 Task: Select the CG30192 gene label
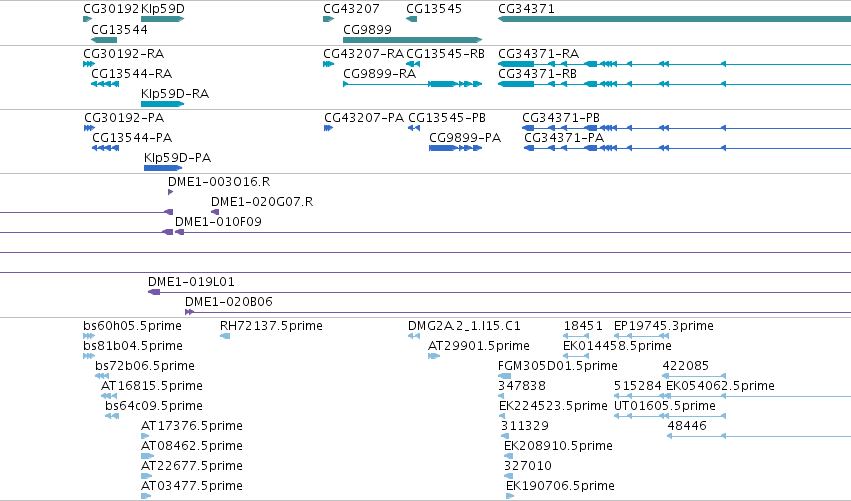(111, 9)
